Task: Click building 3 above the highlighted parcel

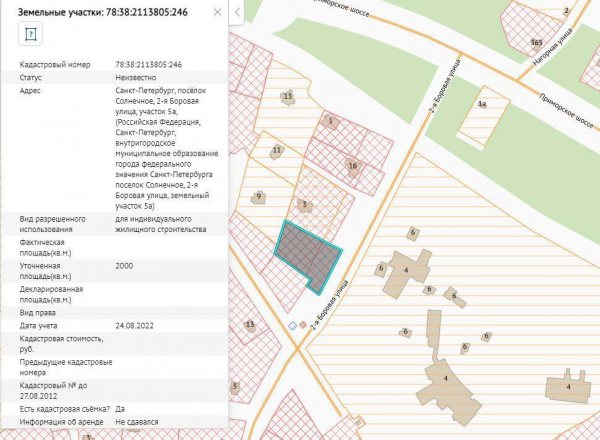Action: click(x=304, y=205)
